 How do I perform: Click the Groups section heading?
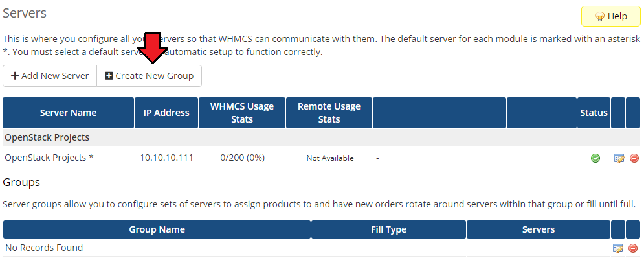tap(21, 182)
